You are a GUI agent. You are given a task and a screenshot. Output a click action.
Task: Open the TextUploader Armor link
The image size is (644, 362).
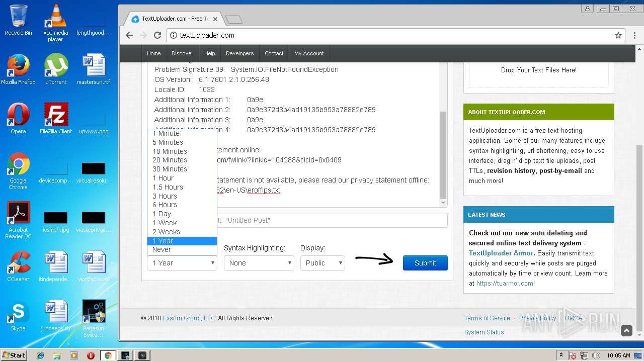[501, 253]
